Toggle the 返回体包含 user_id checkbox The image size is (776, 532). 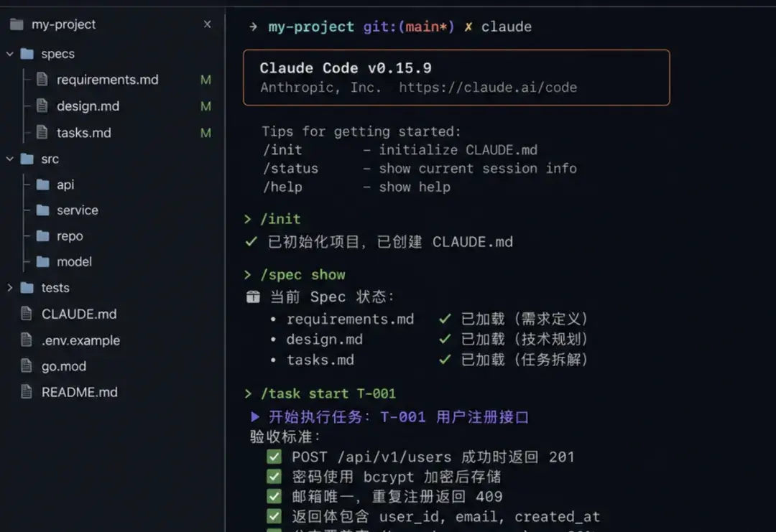coord(274,516)
